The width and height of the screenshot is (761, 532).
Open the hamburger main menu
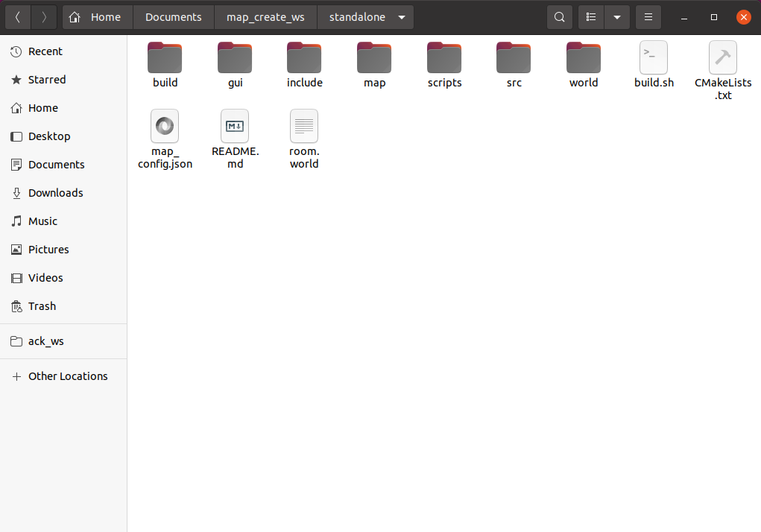coord(648,17)
